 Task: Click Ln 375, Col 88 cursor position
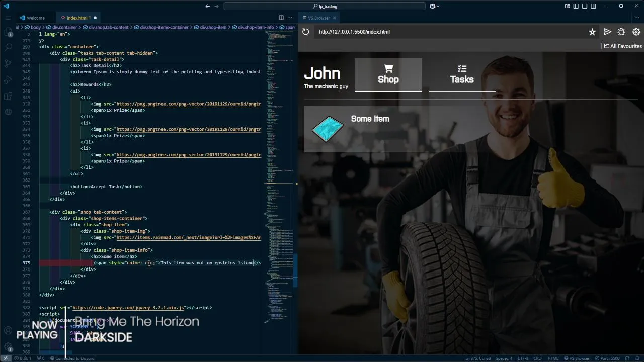coord(477,358)
